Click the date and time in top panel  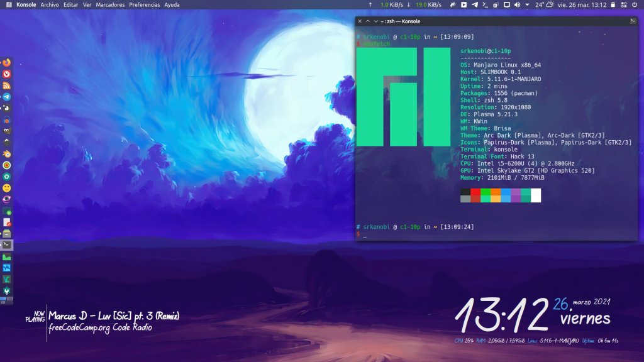point(584,4)
